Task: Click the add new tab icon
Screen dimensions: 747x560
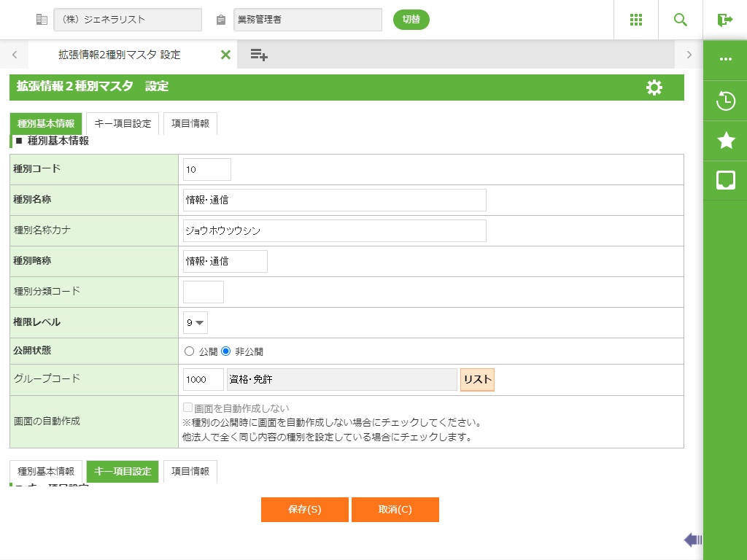Action: (x=259, y=55)
